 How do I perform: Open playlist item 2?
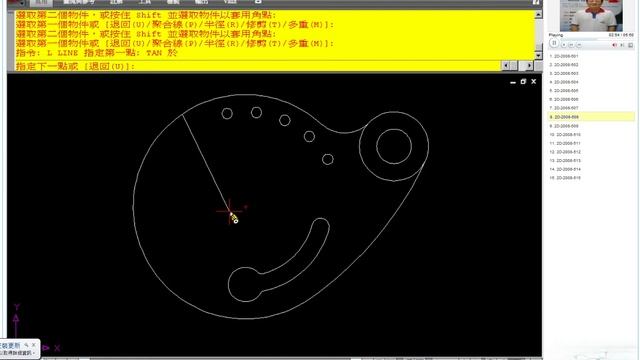[564, 65]
